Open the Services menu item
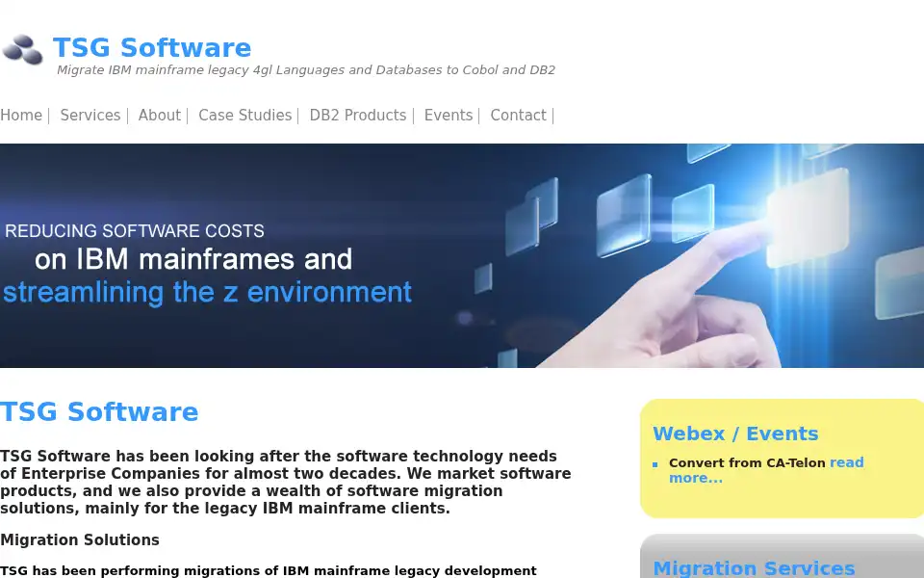 point(90,115)
